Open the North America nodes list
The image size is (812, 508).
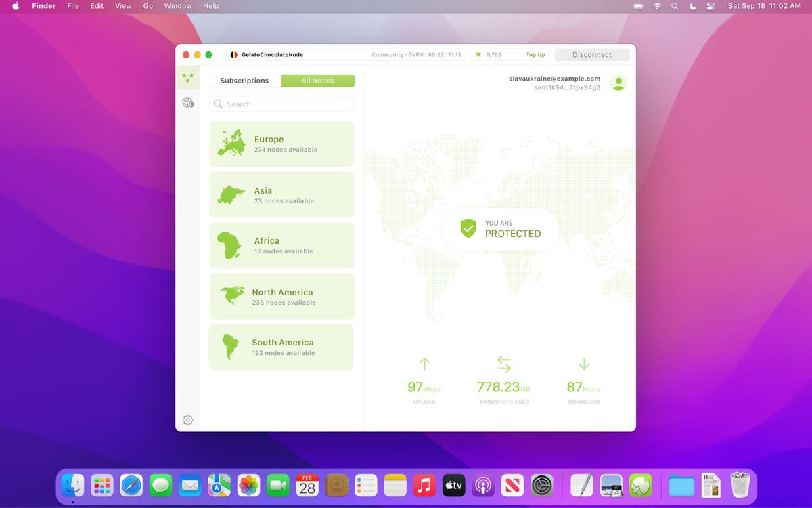click(281, 296)
